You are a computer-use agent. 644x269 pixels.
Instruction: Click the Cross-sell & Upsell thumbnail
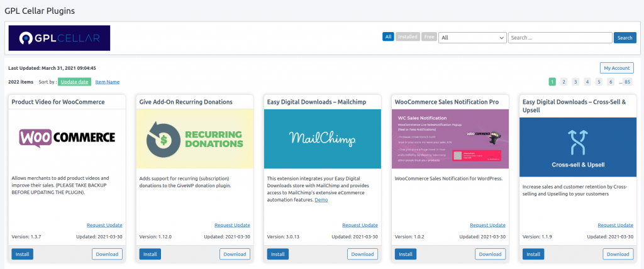point(578,148)
